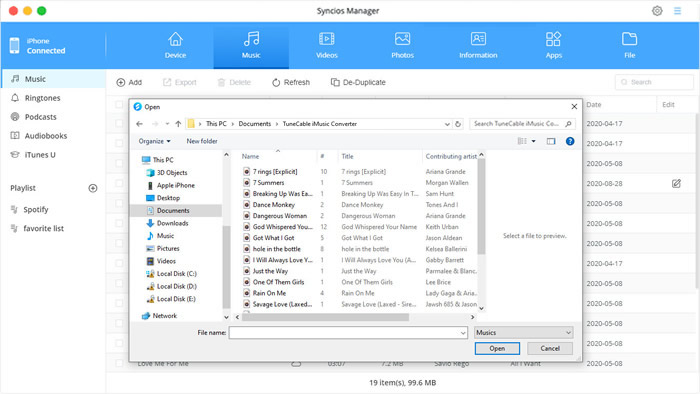Select the file One Of Them Girls
The height and width of the screenshot is (394, 700).
[x=278, y=282]
